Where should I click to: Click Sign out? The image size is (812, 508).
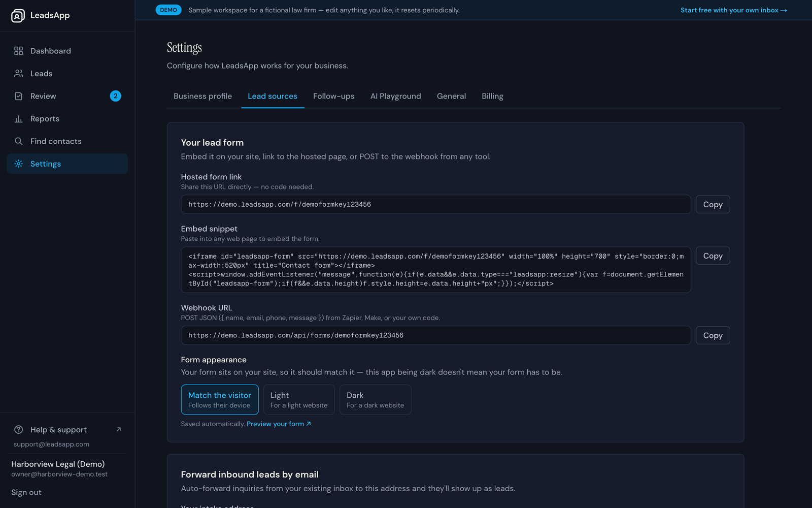click(x=26, y=492)
